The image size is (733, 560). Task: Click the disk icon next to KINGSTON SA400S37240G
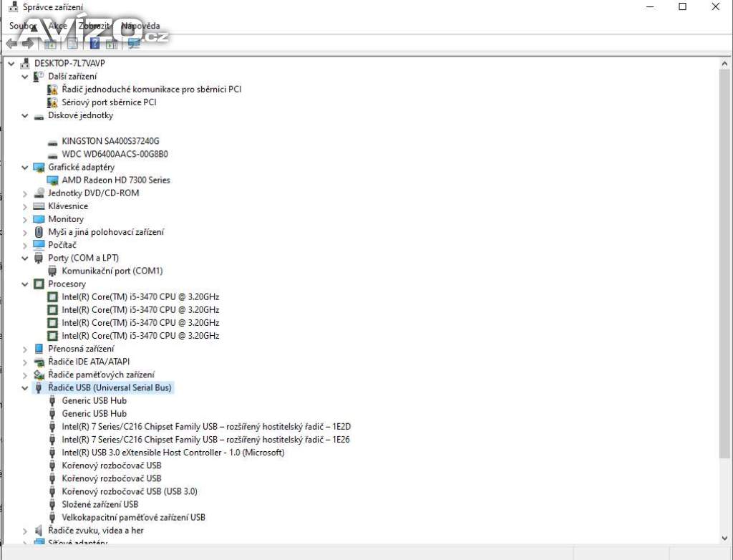point(52,142)
